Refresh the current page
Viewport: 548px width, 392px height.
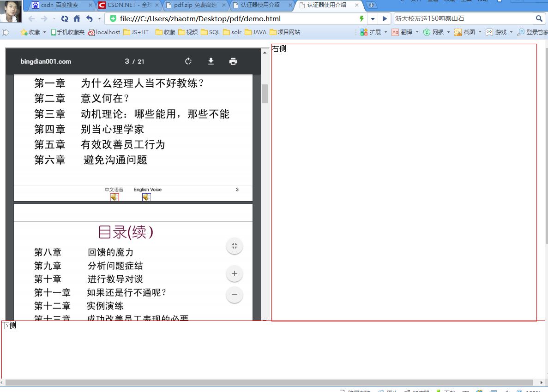(65, 18)
